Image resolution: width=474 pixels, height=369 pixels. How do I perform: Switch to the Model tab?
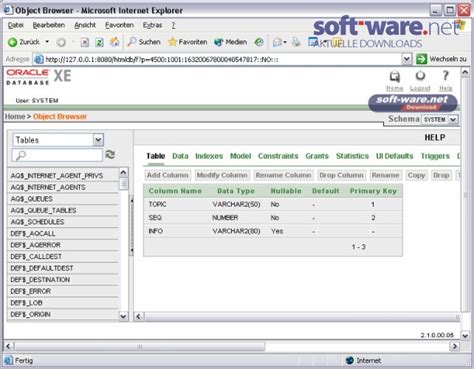[x=240, y=156]
